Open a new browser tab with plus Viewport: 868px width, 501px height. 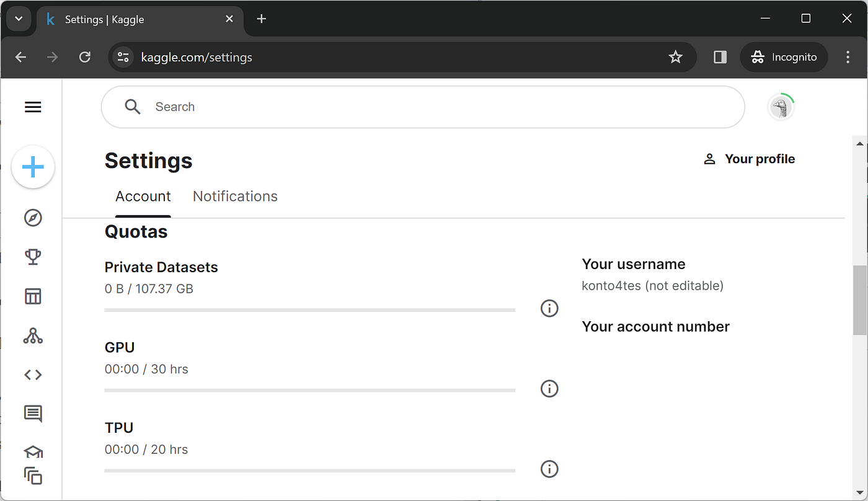[262, 19]
